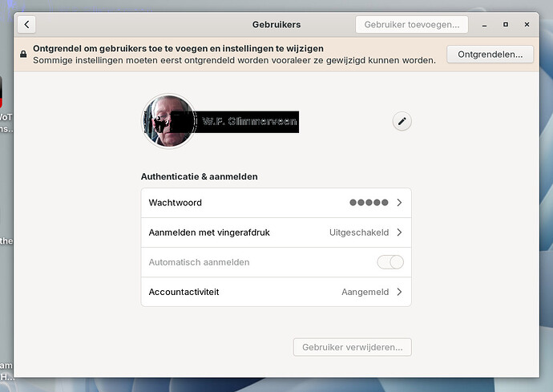Open the Wachtwoord row
Image resolution: width=553 pixels, height=392 pixels.
point(276,203)
